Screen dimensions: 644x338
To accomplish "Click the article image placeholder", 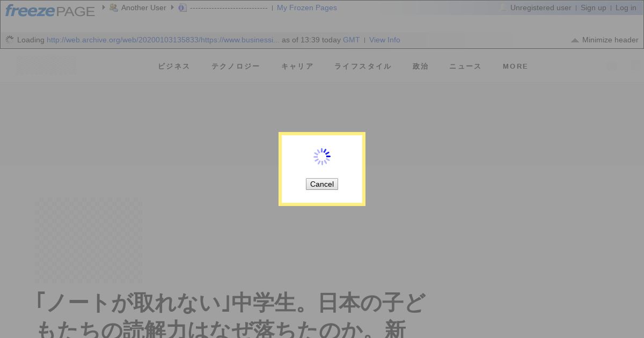I will point(89,240).
